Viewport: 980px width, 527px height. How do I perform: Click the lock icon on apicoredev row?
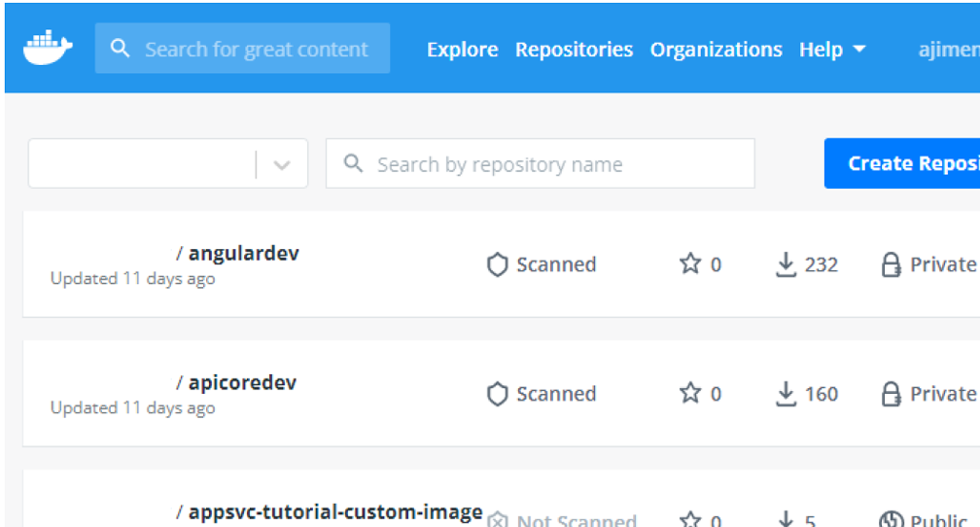tap(891, 394)
